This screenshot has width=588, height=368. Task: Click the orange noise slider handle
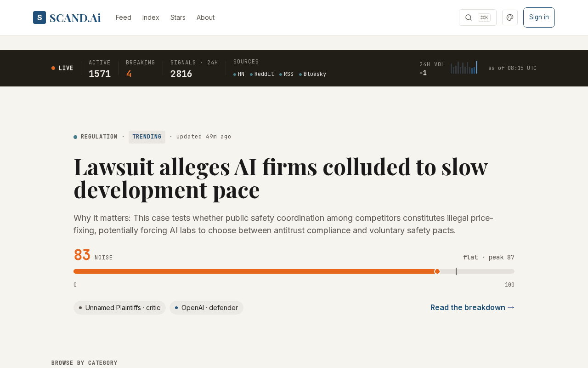tap(437, 271)
